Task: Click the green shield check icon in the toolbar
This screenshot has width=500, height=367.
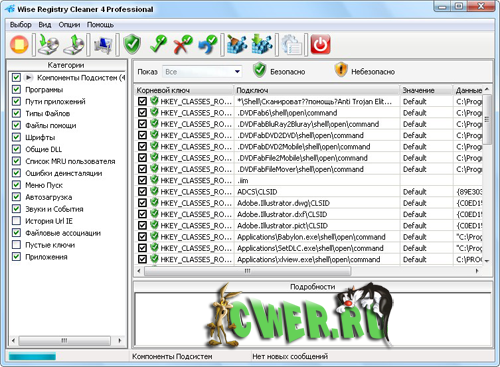Action: (x=132, y=44)
